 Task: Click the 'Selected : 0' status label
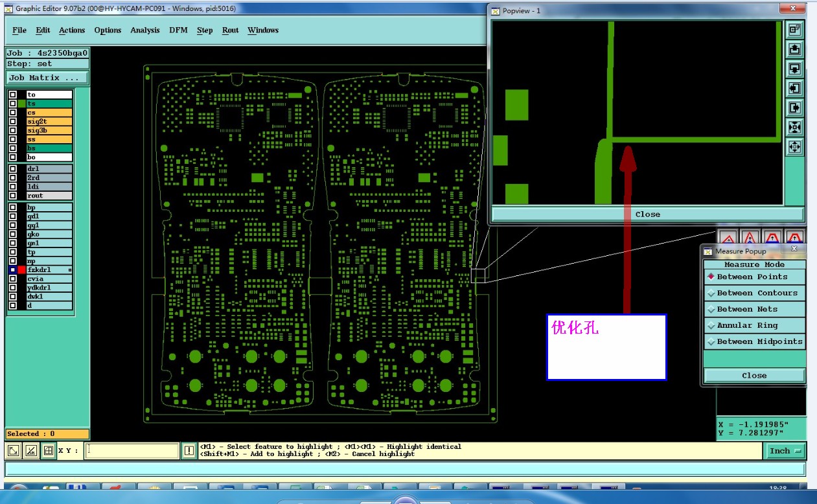click(x=47, y=434)
